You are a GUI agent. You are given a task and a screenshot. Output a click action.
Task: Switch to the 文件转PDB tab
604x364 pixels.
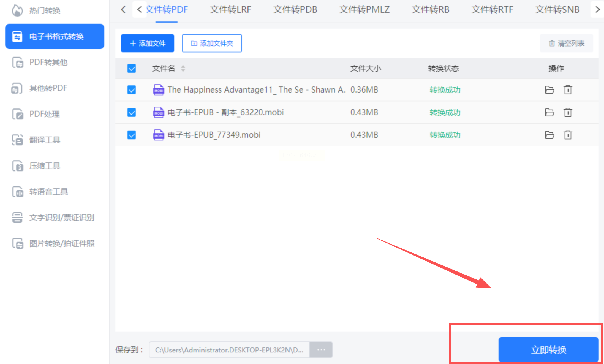295,10
